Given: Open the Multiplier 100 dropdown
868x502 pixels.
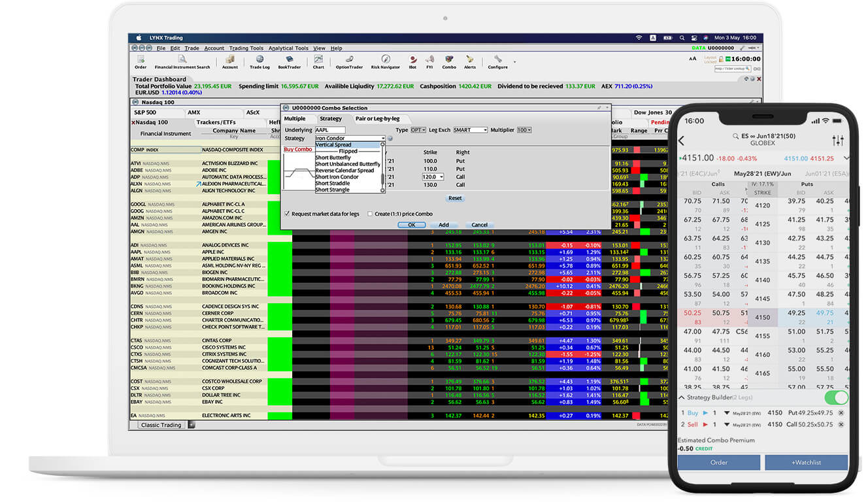Looking at the screenshot, I should [x=524, y=130].
